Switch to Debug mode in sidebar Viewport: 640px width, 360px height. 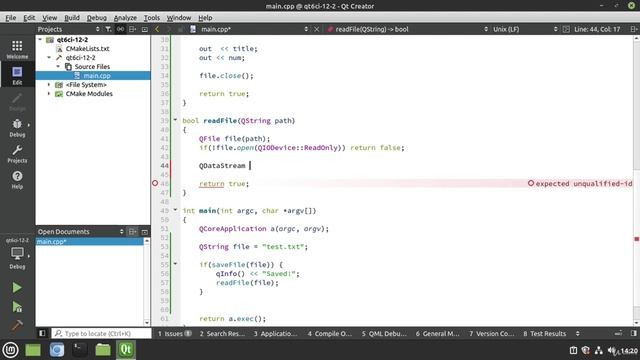pos(17,128)
